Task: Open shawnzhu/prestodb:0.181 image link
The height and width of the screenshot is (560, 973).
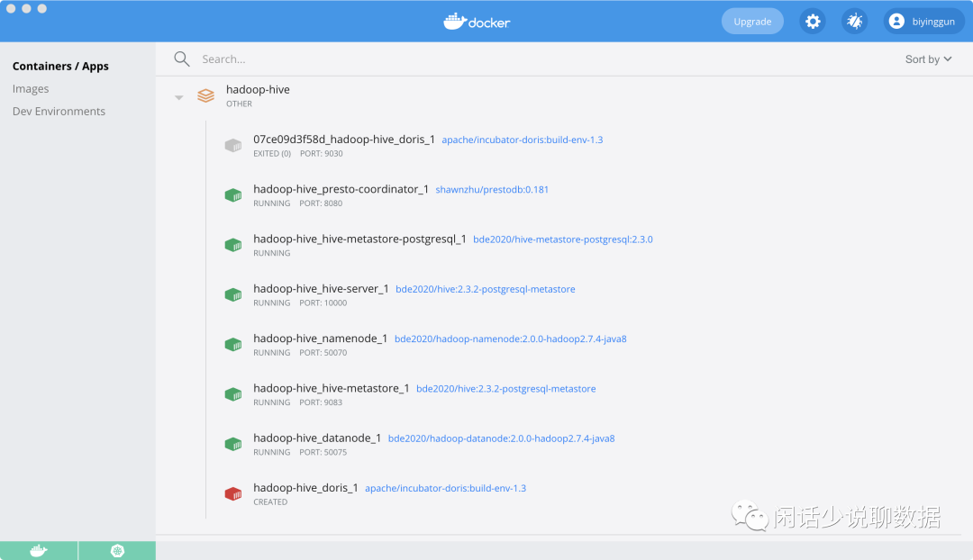Action: tap(492, 189)
